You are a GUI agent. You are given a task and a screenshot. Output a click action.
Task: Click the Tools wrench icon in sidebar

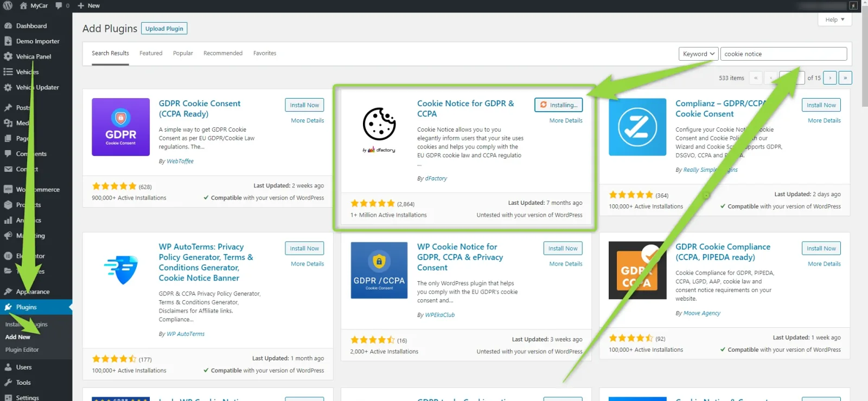(x=8, y=383)
